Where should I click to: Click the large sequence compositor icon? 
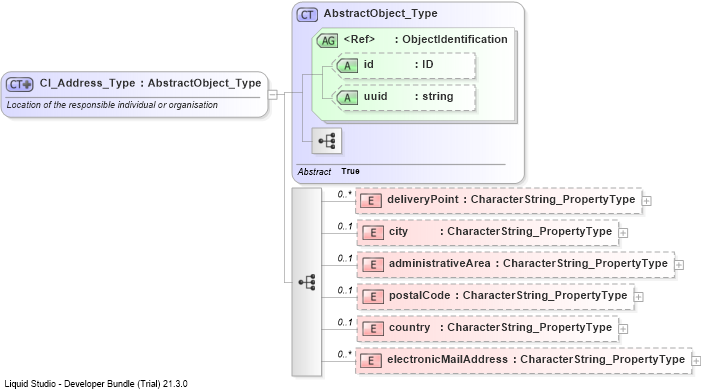click(x=307, y=282)
